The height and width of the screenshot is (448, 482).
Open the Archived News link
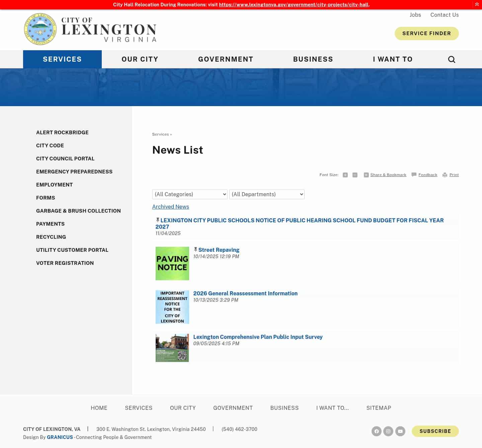[x=170, y=207]
